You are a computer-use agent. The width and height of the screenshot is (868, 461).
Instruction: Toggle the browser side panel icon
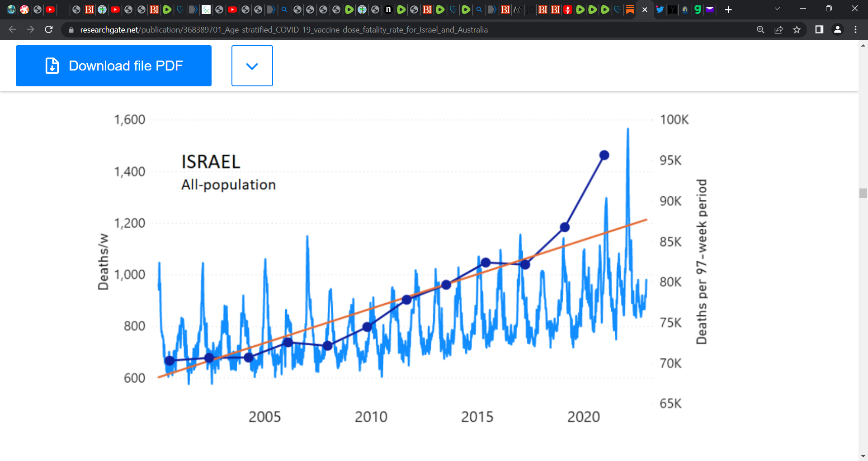coord(819,29)
